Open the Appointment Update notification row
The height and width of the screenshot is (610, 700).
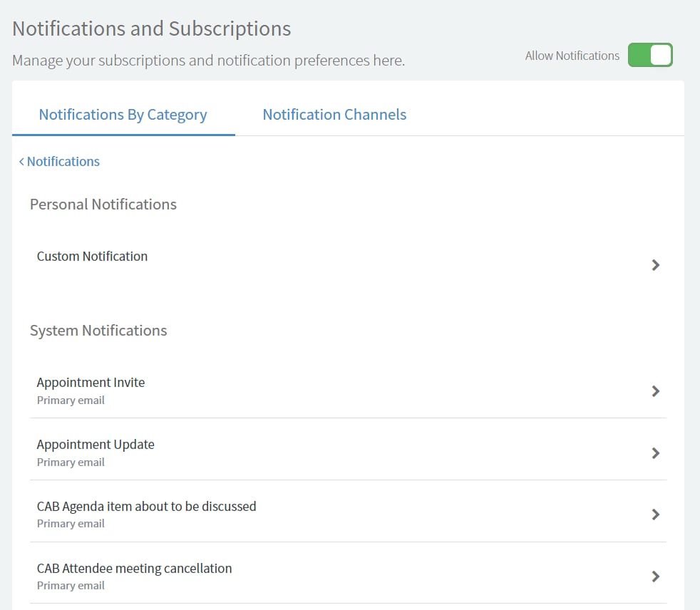click(x=96, y=444)
